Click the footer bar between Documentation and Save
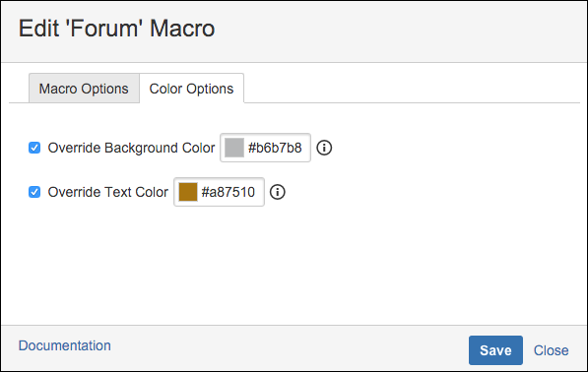 [289, 348]
